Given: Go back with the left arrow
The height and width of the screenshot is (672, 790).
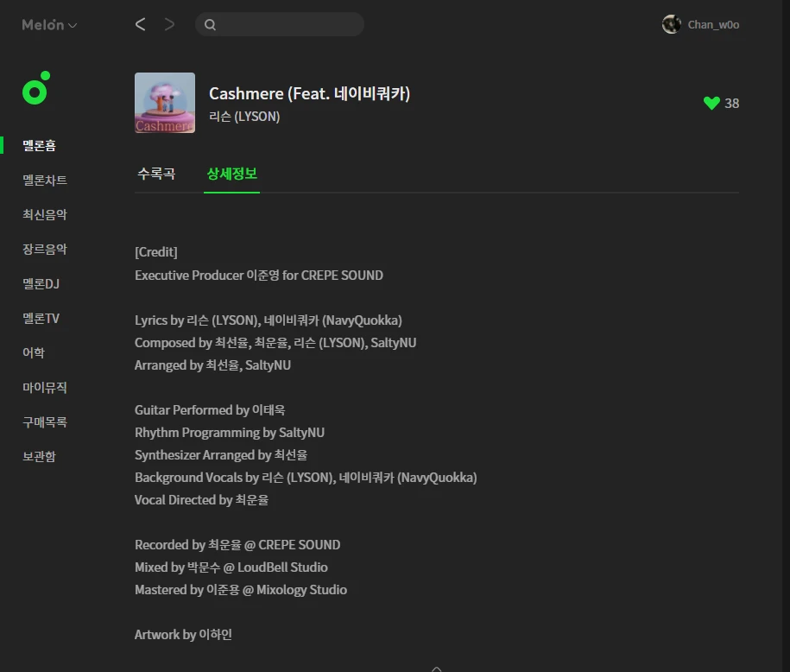Looking at the screenshot, I should 140,24.
